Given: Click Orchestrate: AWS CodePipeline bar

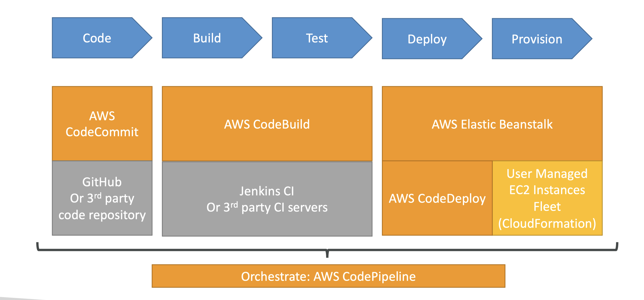Looking at the screenshot, I should tap(328, 276).
